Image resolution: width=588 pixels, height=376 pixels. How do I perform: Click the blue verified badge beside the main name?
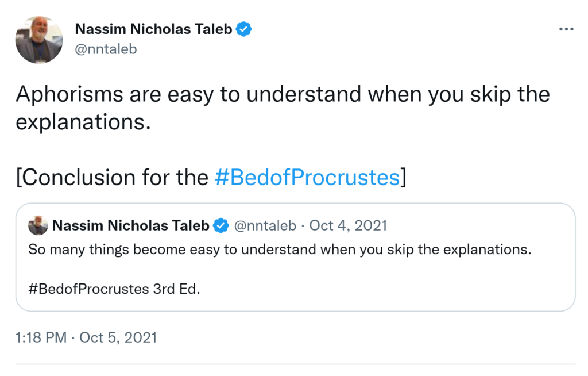(x=245, y=29)
